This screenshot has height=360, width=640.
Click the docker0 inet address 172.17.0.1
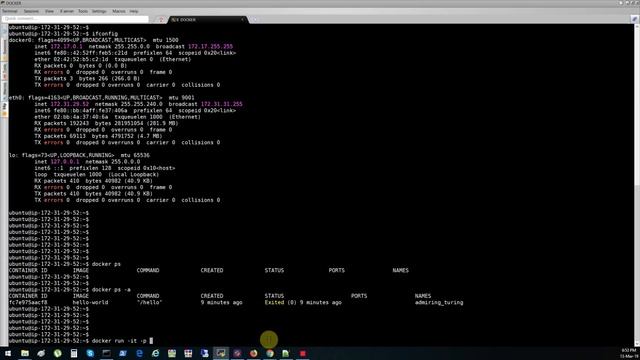[66, 47]
